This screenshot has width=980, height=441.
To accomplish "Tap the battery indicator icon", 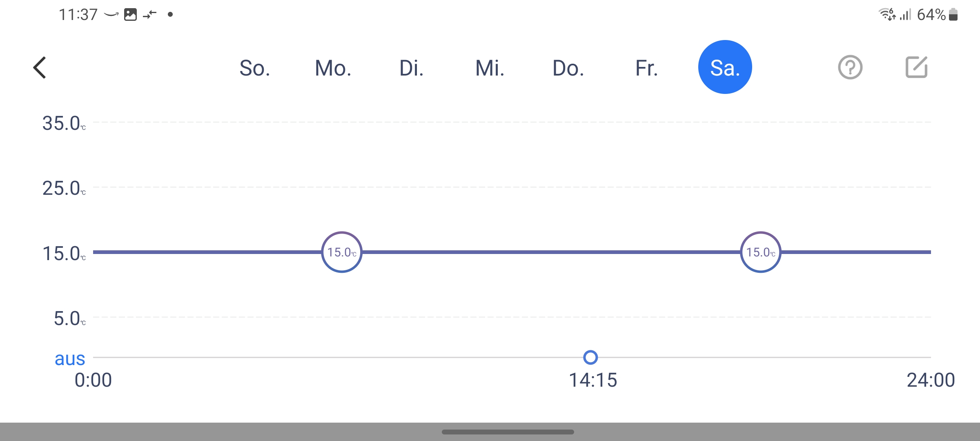I will 953,14.
